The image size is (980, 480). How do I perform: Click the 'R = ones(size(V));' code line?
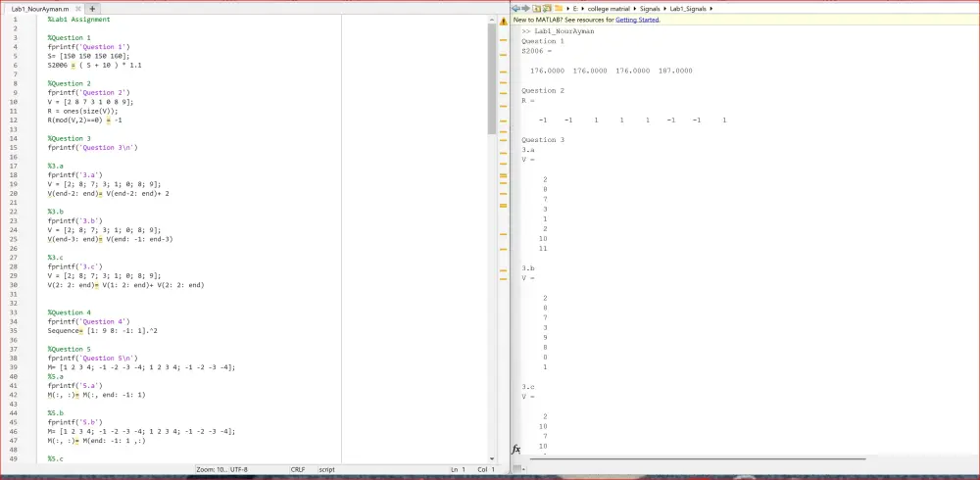pyautogui.click(x=82, y=111)
